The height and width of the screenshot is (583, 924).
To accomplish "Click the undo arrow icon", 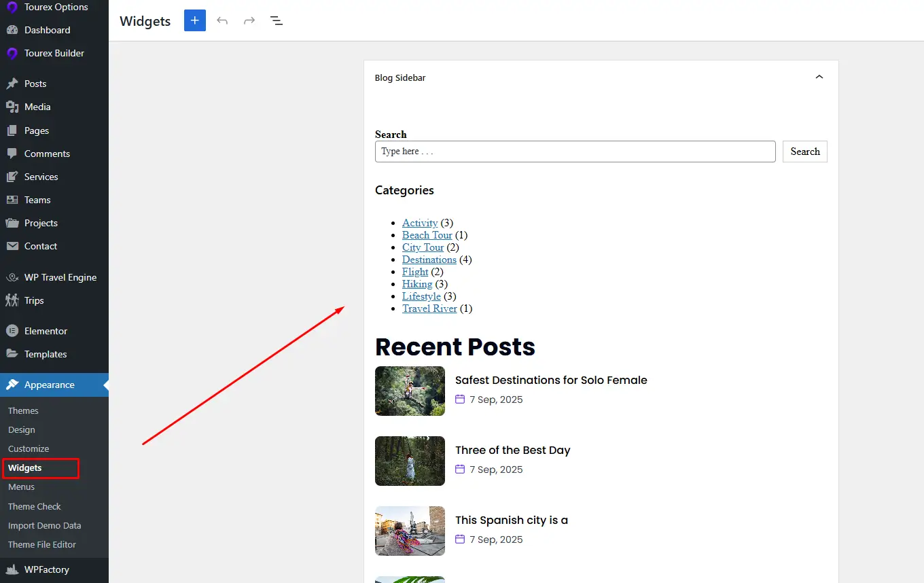I will pos(222,20).
